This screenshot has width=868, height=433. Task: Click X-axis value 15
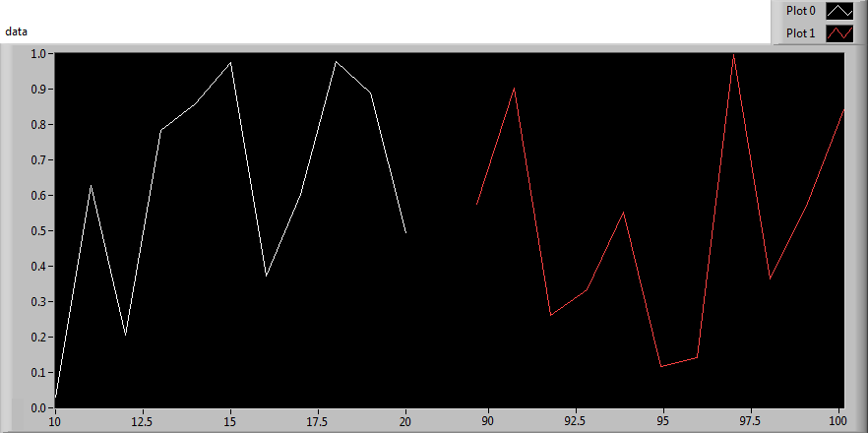[x=230, y=421]
